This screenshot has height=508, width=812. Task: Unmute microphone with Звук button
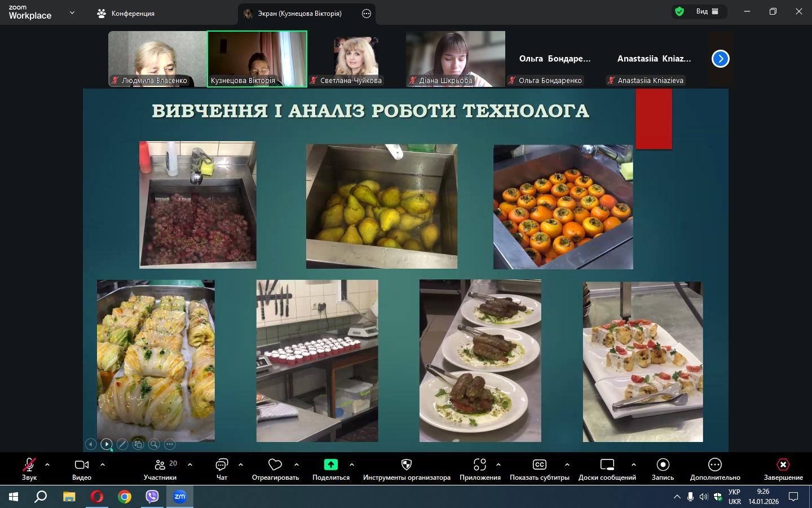[x=29, y=469]
